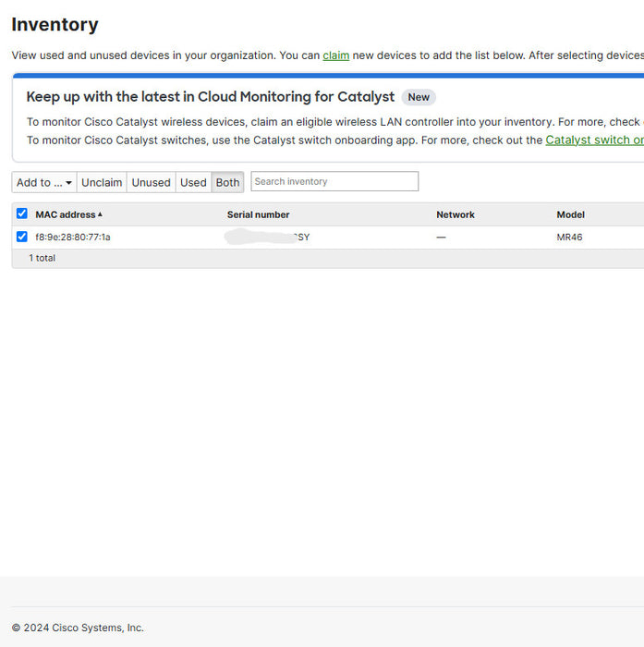Sort by MAC address column

(68, 214)
